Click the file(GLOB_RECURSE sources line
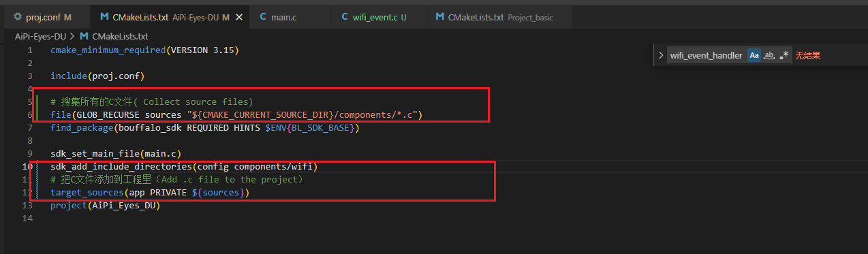 click(x=236, y=114)
